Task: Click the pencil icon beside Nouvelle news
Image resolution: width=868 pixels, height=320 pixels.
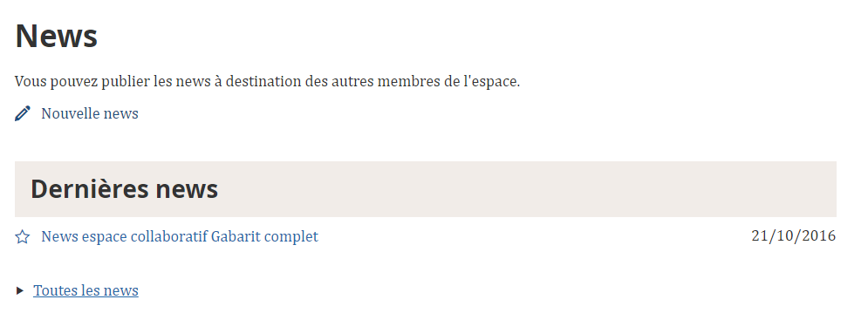Action: [23, 113]
